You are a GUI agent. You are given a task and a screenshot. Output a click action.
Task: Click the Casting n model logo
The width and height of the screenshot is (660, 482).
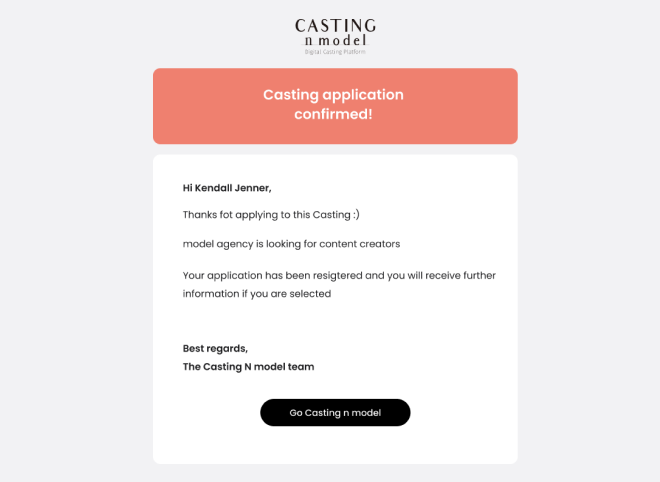pyautogui.click(x=335, y=34)
